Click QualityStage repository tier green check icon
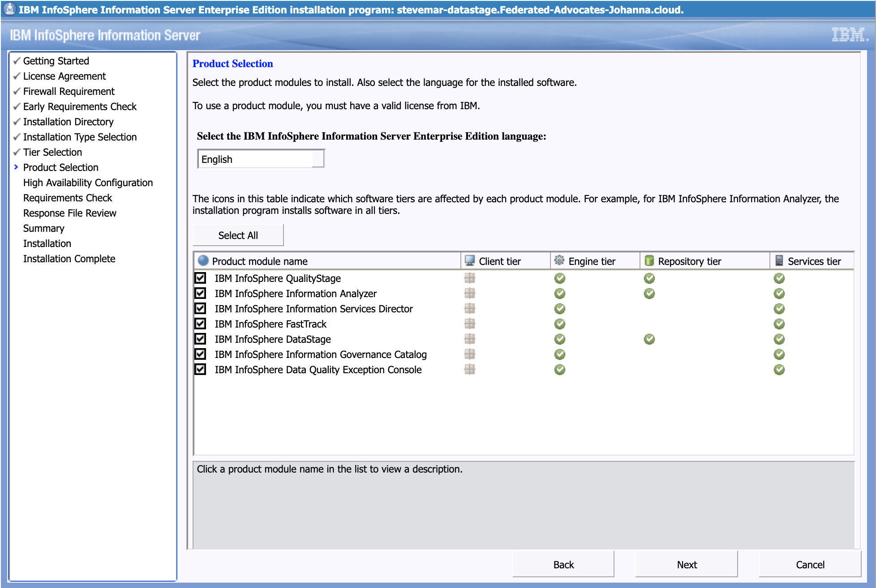876x588 pixels. (x=649, y=278)
